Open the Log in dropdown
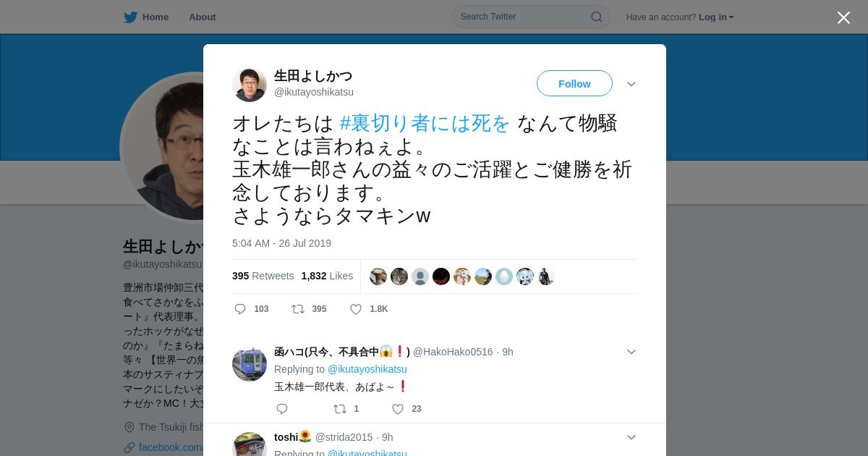868x456 pixels. click(716, 17)
